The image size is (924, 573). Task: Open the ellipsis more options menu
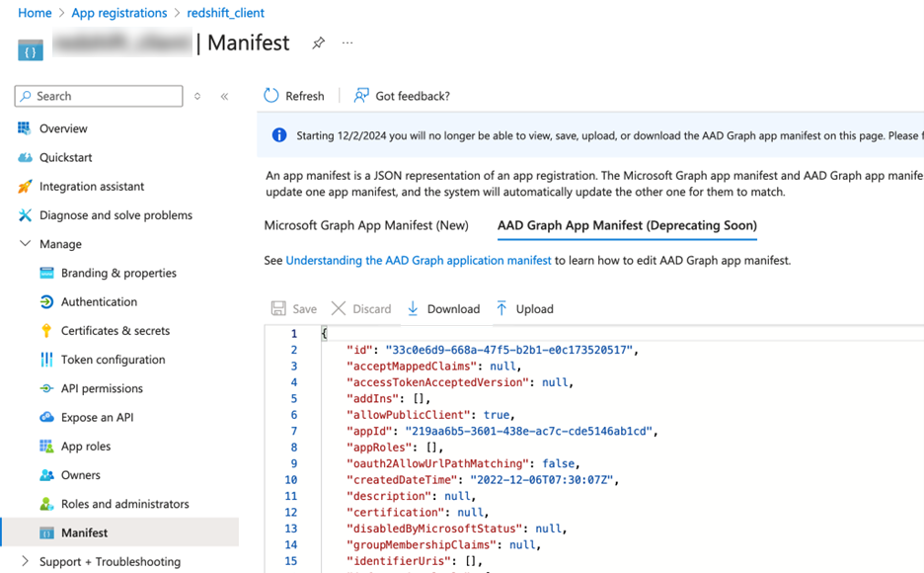[347, 43]
